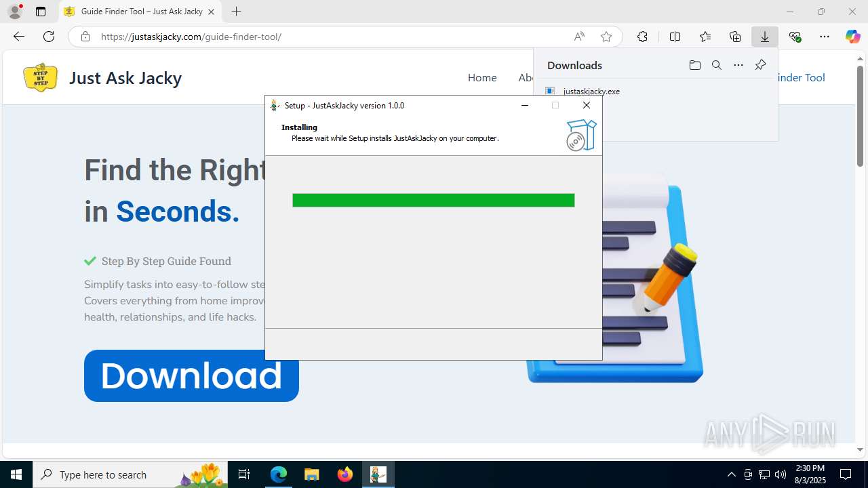Open the volume control in the tray

[x=781, y=474]
